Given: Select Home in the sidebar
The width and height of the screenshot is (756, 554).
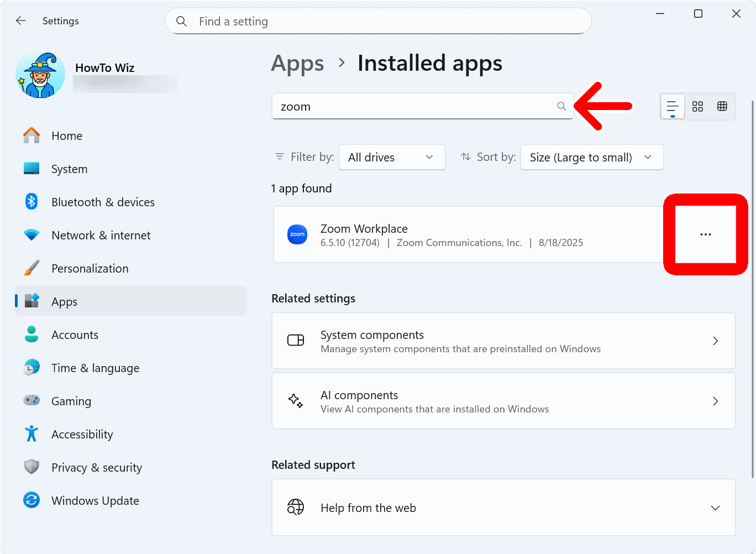Looking at the screenshot, I should pyautogui.click(x=66, y=135).
